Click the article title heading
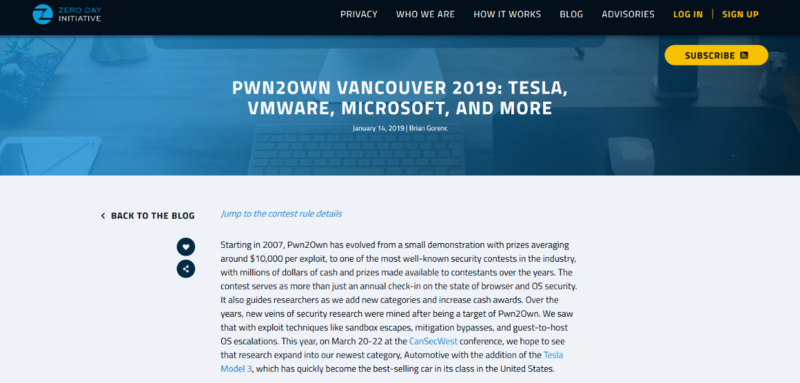The width and height of the screenshot is (800, 383). [400, 97]
